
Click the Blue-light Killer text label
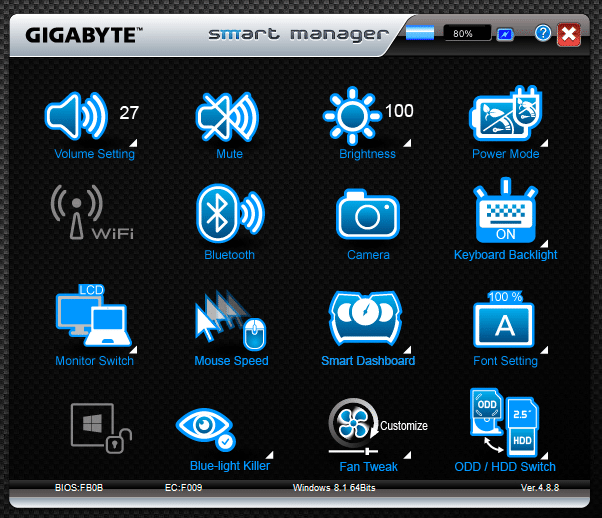[230, 466]
